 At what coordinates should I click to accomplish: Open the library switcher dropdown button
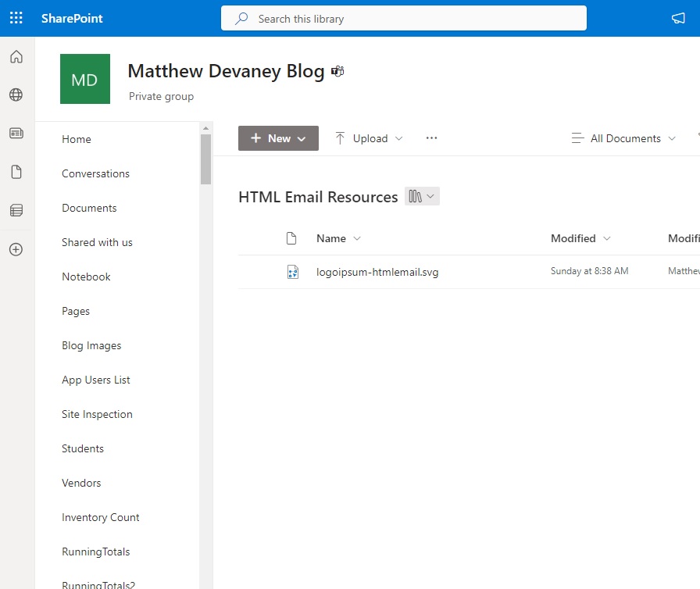(x=422, y=196)
